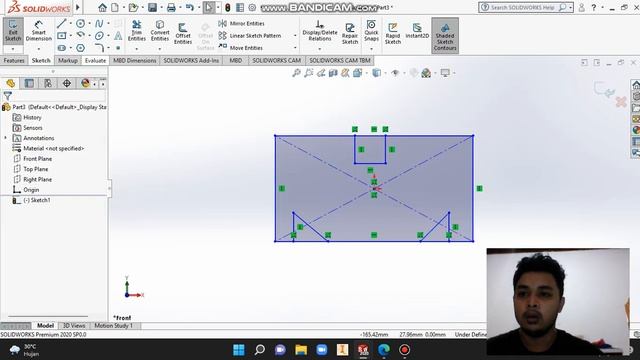The image size is (640, 360).
Task: Switch to the Sketch tab
Action: (x=41, y=60)
